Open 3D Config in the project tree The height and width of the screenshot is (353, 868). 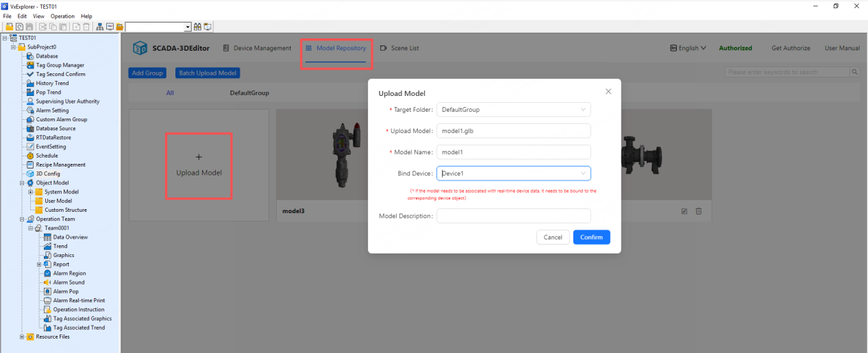47,173
